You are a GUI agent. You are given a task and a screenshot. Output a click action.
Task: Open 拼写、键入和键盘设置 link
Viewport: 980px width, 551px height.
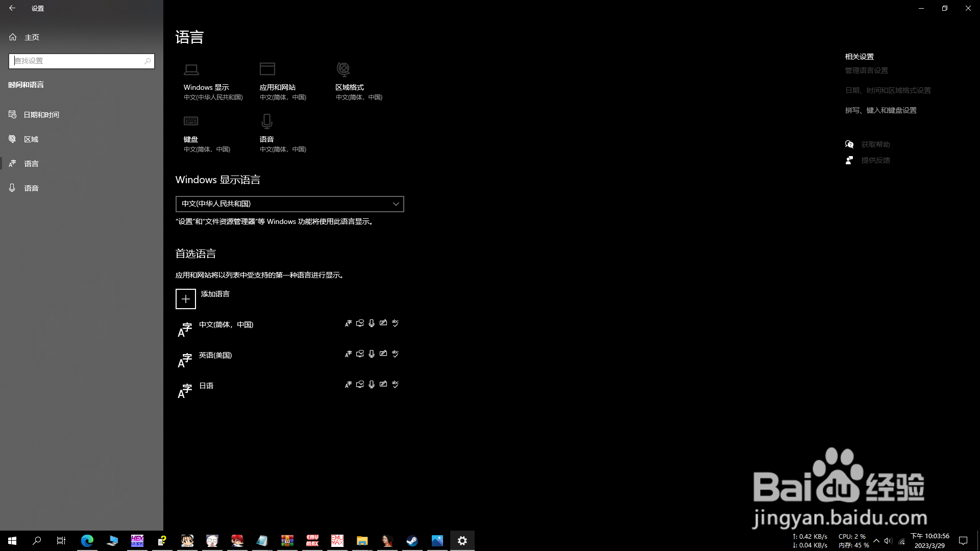point(880,110)
